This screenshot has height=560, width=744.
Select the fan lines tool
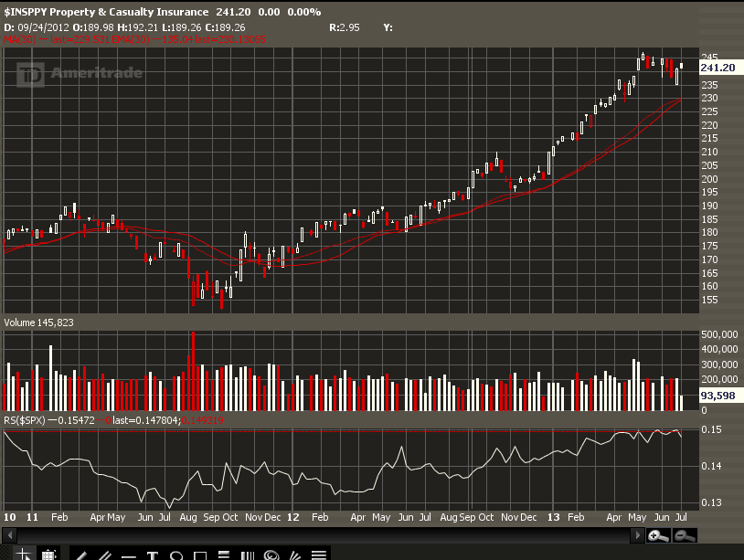click(x=295, y=554)
